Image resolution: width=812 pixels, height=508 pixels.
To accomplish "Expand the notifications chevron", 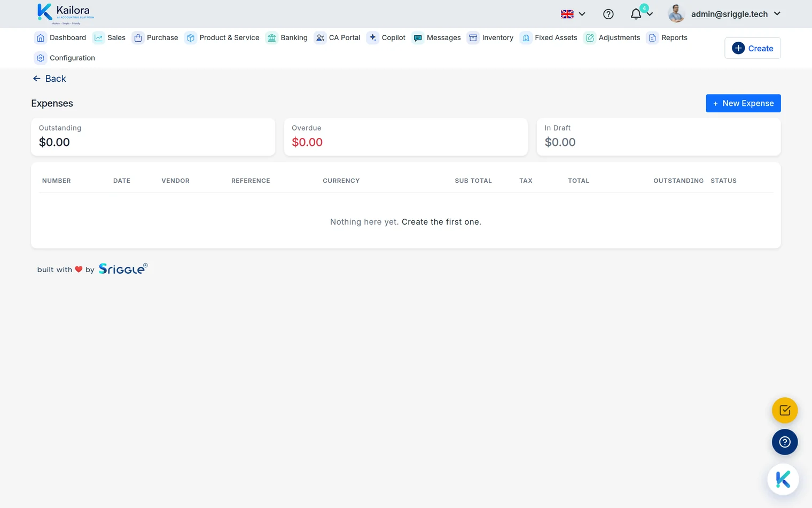I will pos(650,14).
